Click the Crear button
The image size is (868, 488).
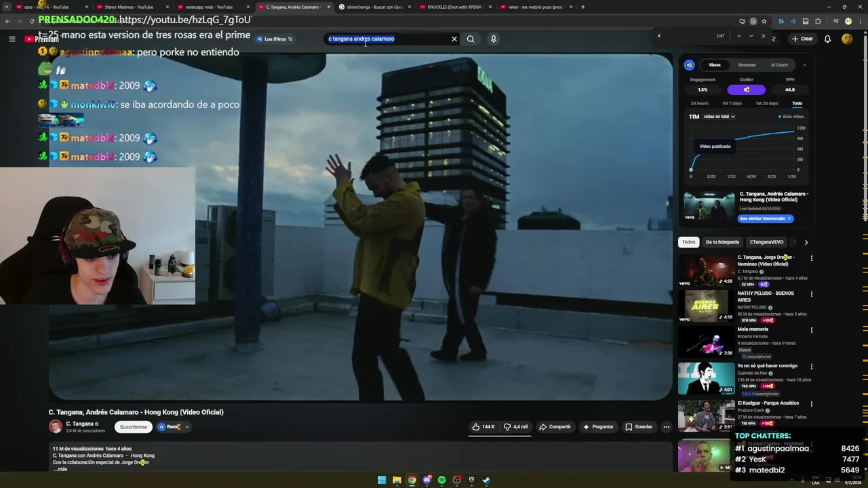click(x=802, y=39)
